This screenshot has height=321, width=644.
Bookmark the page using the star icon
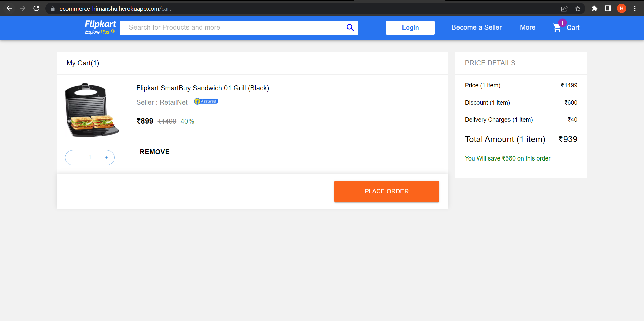(578, 8)
